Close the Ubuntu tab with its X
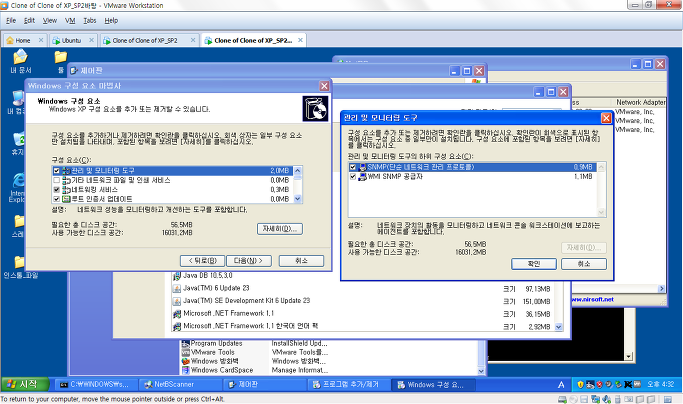Image resolution: width=683 pixels, height=404 pixels. pos(91,40)
